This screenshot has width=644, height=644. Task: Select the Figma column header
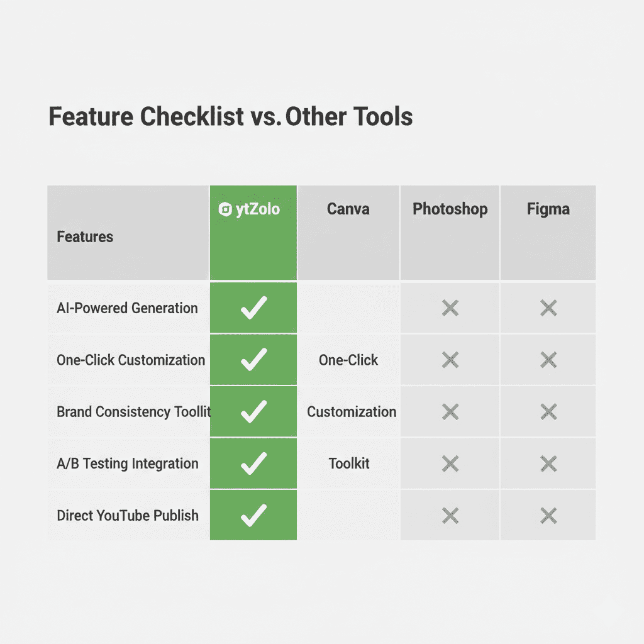coord(548,209)
